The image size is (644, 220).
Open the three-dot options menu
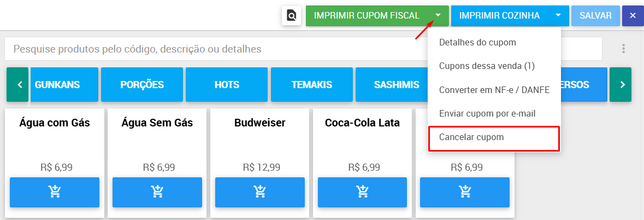623,49
